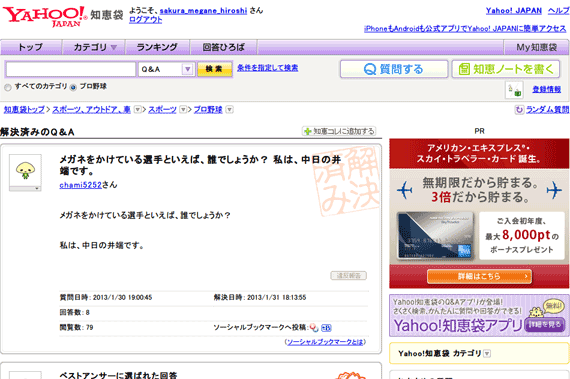
Task: Open the ランキング tab
Action: (157, 47)
